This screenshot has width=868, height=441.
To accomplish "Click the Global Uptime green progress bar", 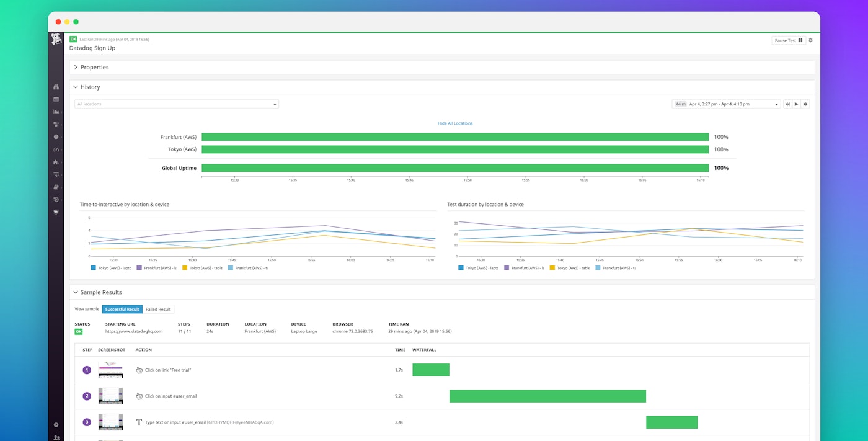I will (x=455, y=167).
